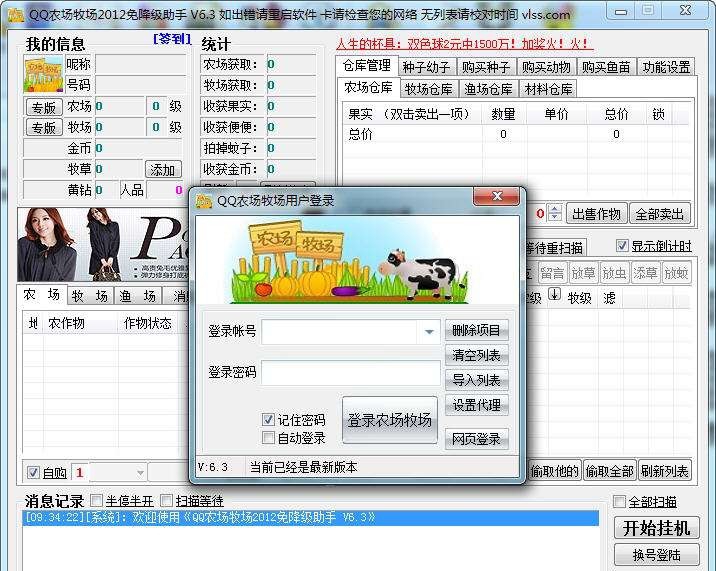Enable 自动登录 checkbox

(268, 438)
